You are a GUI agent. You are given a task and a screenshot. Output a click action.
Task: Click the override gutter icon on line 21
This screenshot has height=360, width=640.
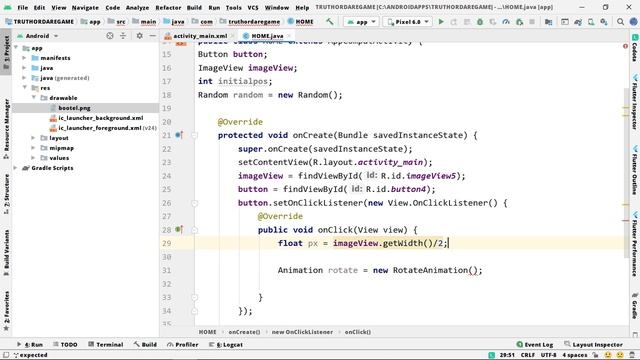[179, 135]
